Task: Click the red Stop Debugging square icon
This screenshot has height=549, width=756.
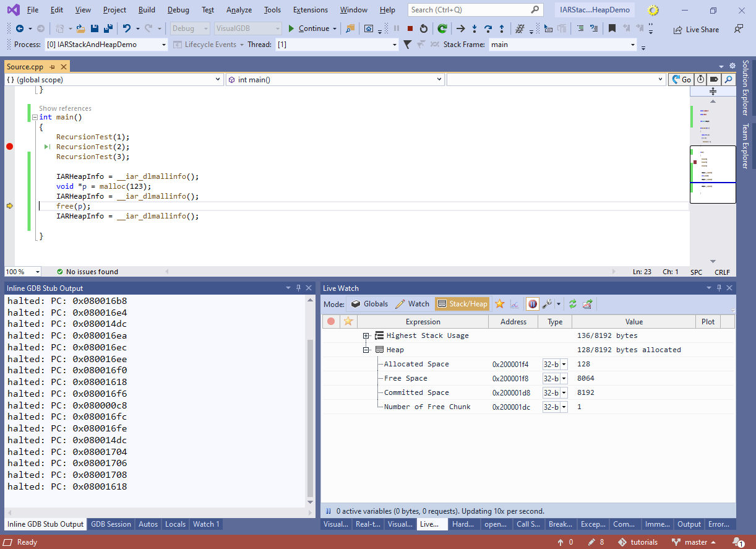Action: pyautogui.click(x=410, y=28)
